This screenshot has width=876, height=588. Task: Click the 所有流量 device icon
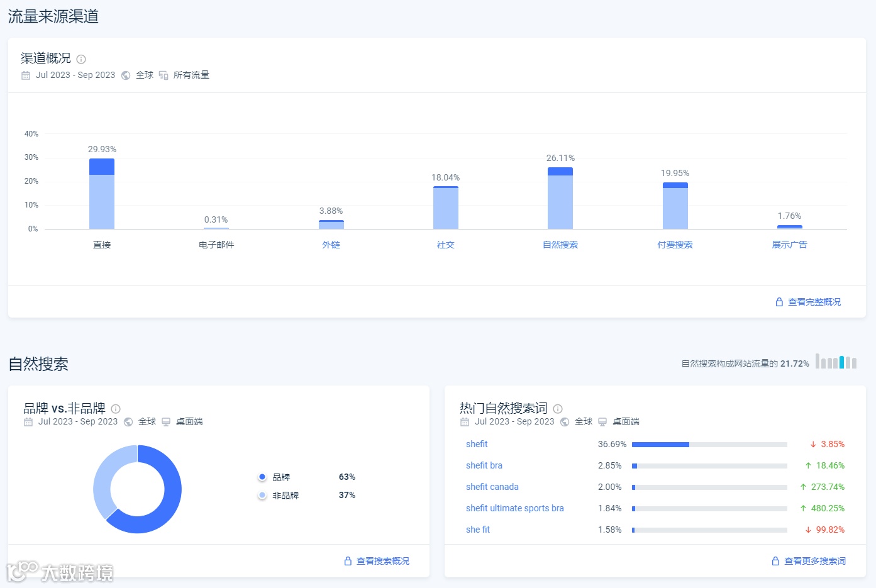164,75
